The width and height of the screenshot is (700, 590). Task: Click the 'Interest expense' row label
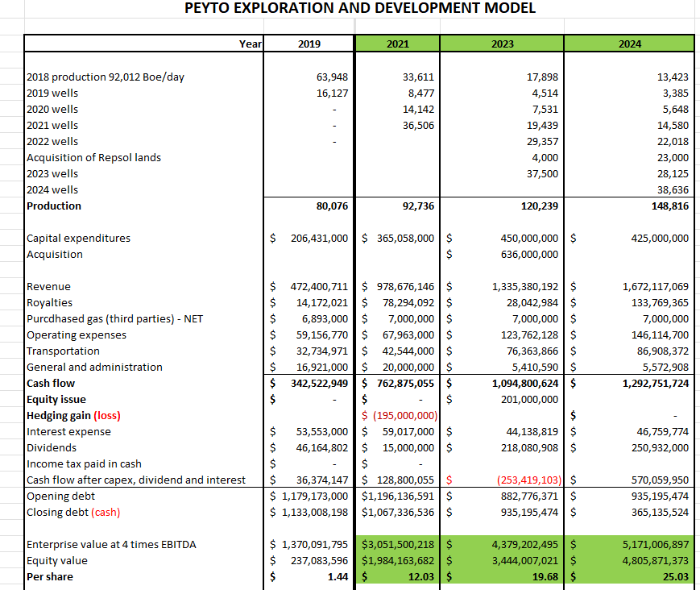(x=68, y=431)
